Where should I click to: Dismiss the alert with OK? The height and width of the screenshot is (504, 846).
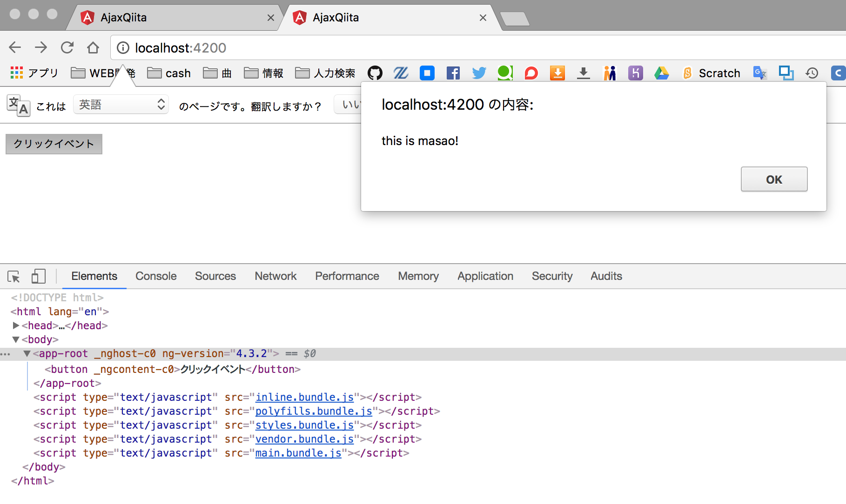(x=774, y=179)
